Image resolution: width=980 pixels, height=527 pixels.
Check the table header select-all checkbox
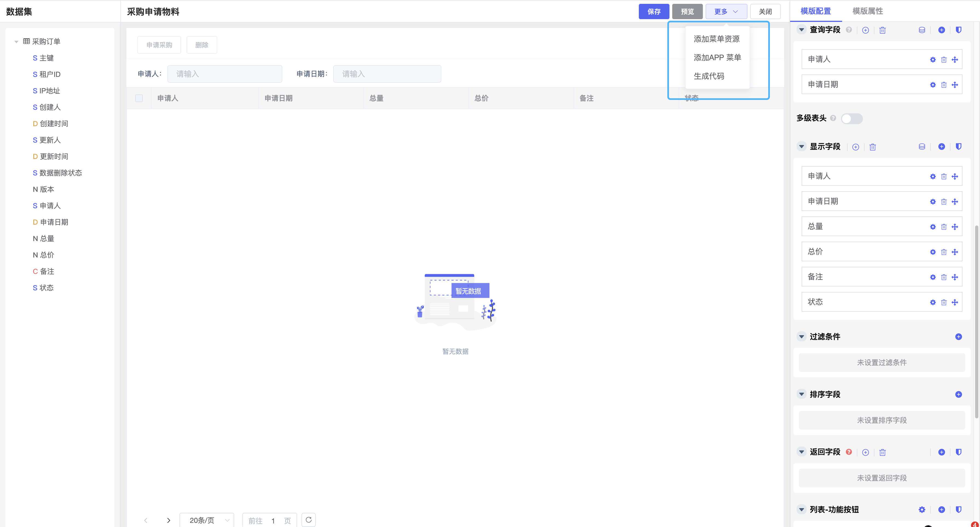(139, 98)
